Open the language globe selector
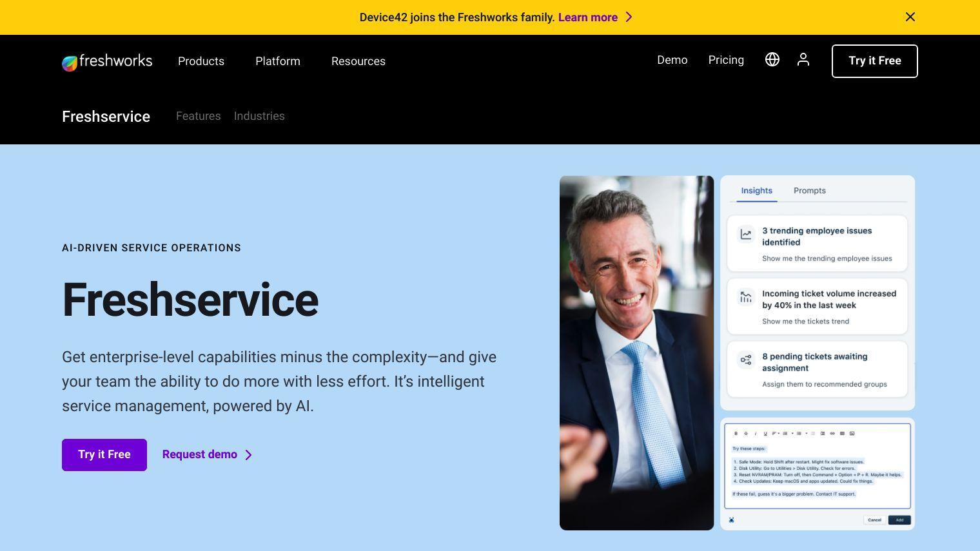980x551 pixels. 772,59
